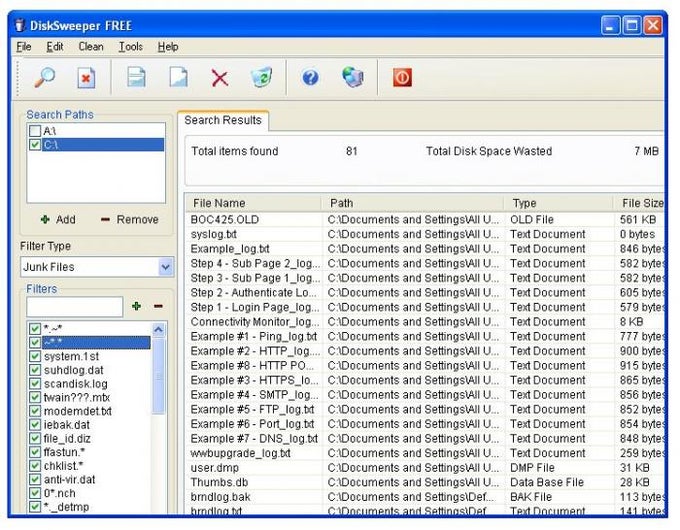Viewport: 680px width, 530px height.
Task: Click the magnifying glass Search toolbar icon
Action: pos(45,78)
